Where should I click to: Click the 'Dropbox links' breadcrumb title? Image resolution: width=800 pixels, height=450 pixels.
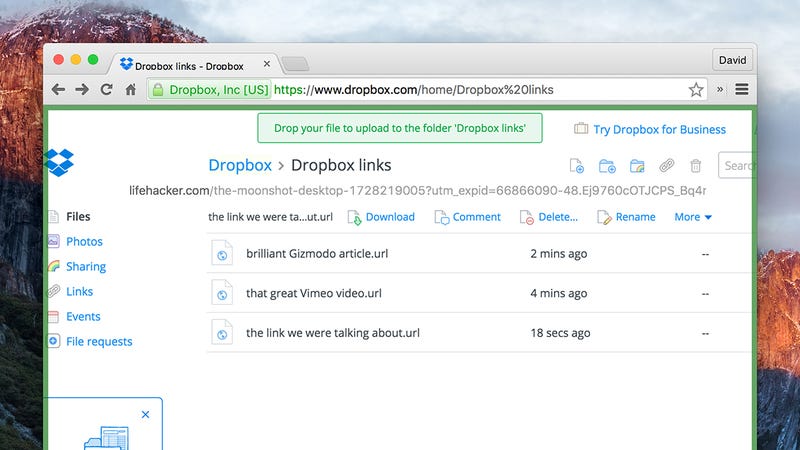[x=341, y=165]
